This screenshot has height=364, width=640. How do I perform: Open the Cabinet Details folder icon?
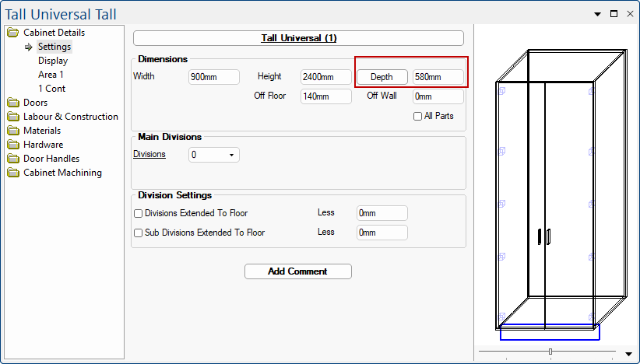tap(12, 33)
